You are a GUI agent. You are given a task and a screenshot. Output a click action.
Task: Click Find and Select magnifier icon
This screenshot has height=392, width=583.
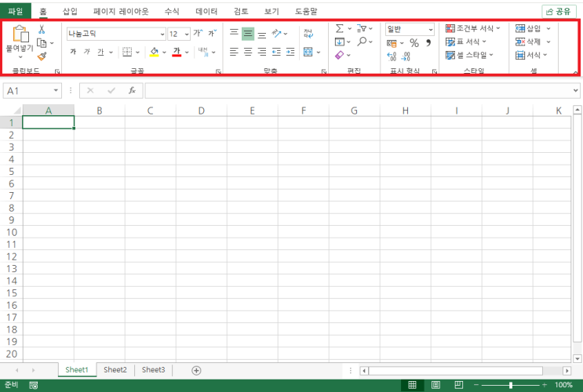362,42
